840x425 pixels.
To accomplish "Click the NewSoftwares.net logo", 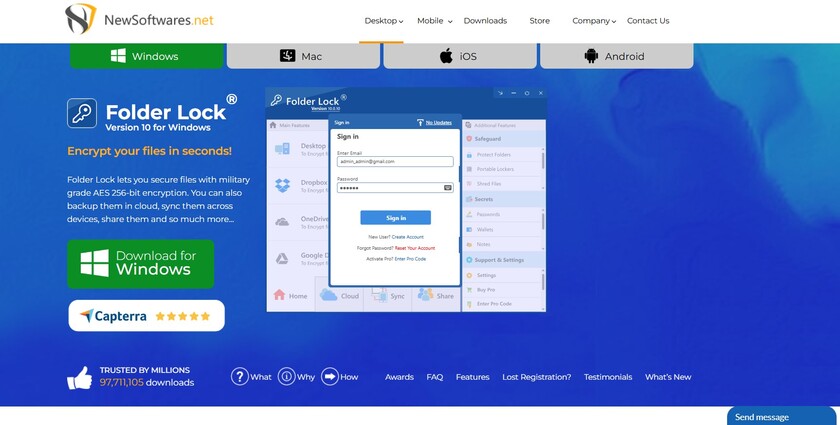I will 139,19.
